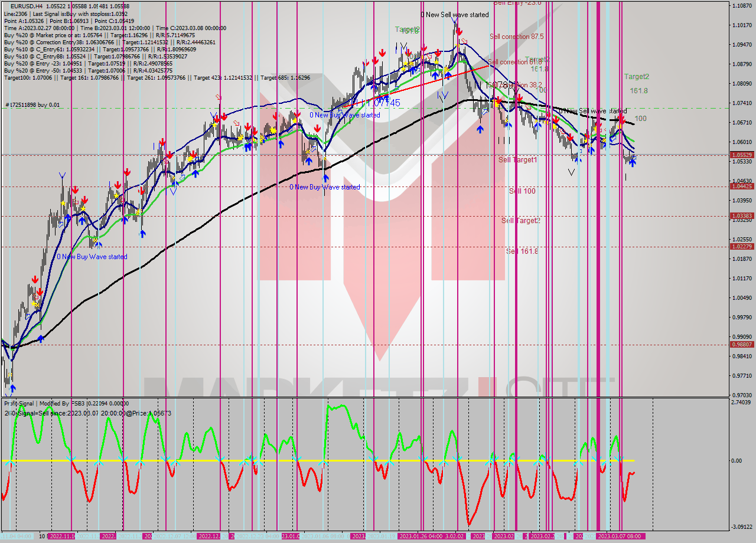Screen dimensions: 756x543
Task: Select the red 1.04425 price tag
Action: (x=741, y=187)
